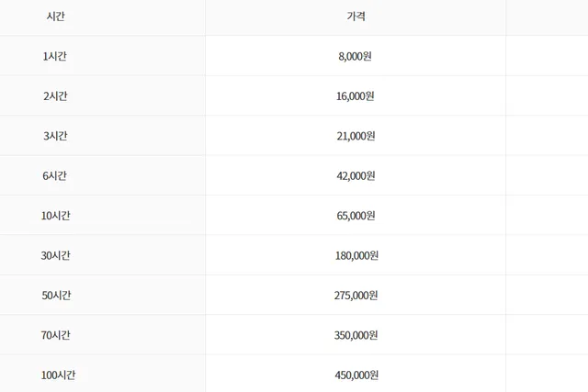Click the 시간 column header

coord(55,17)
